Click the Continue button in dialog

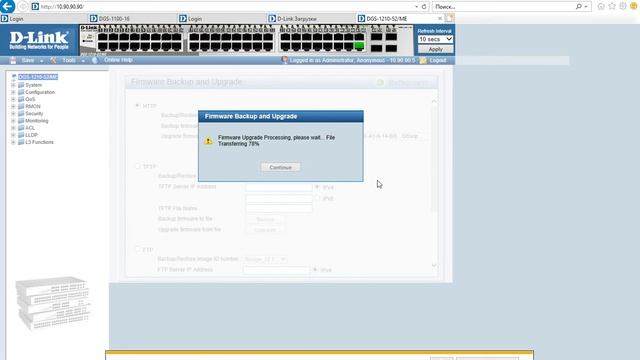280,167
